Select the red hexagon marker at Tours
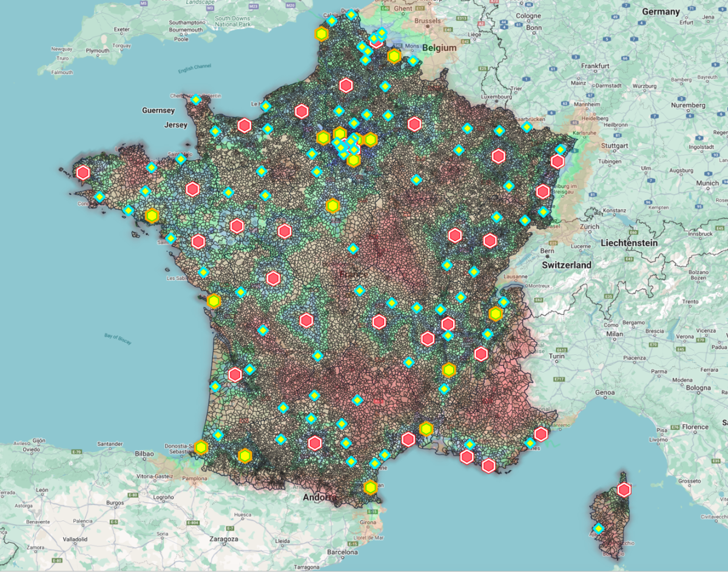The image size is (728, 572). 285,231
